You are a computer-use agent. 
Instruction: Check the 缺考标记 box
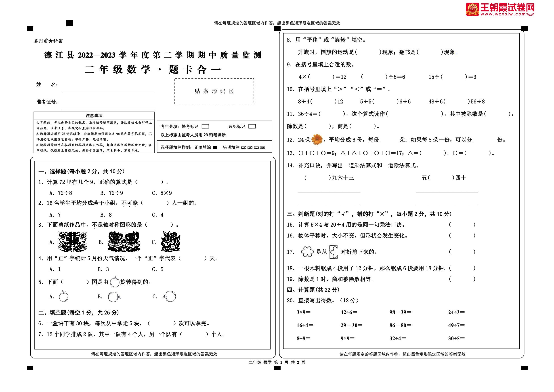tap(205, 126)
